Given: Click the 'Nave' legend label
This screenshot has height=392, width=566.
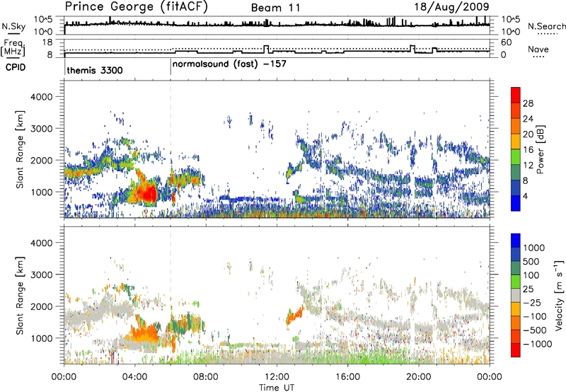Looking at the screenshot, I should click(x=538, y=50).
